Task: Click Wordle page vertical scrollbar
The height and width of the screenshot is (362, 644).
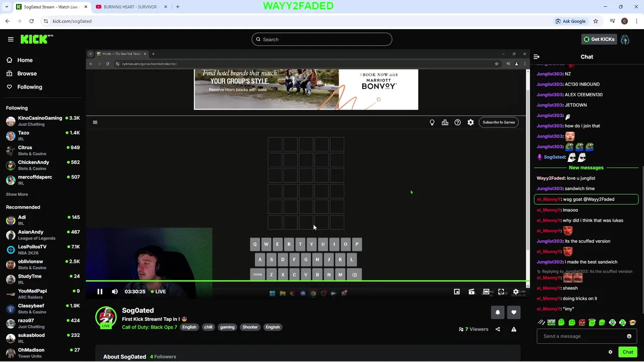Action: click(528, 171)
